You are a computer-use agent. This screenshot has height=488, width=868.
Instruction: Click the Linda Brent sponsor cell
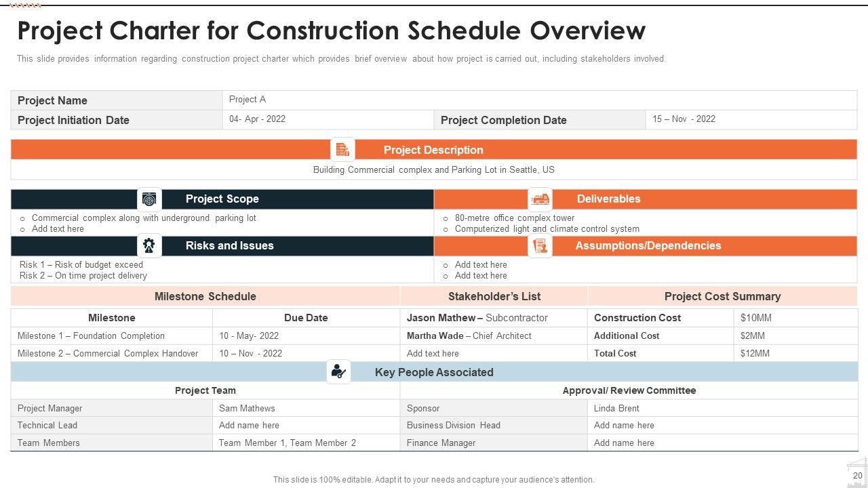616,409
